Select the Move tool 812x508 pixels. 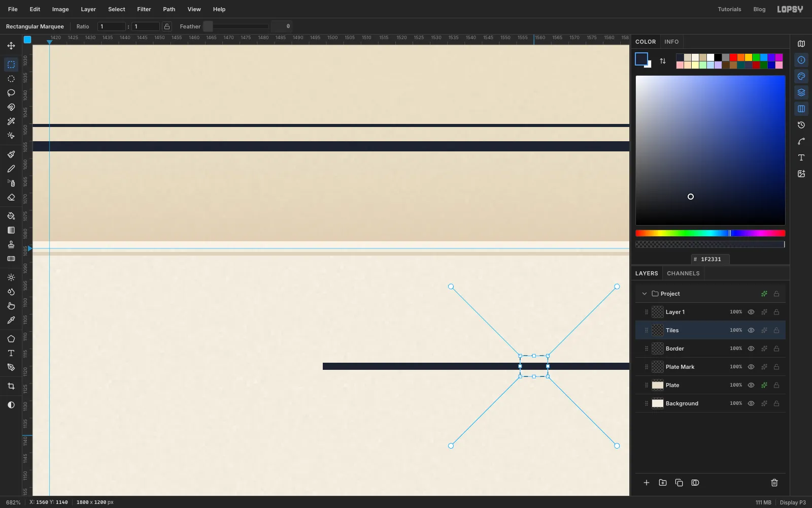pos(11,46)
